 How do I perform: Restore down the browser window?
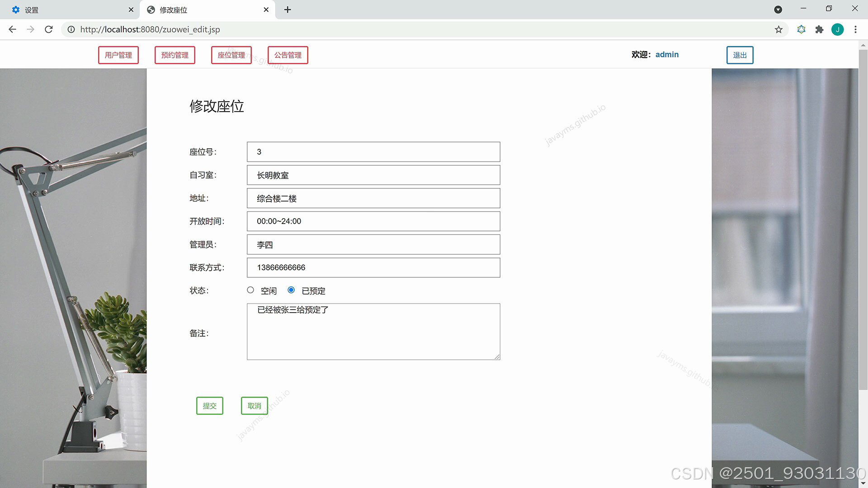click(829, 9)
